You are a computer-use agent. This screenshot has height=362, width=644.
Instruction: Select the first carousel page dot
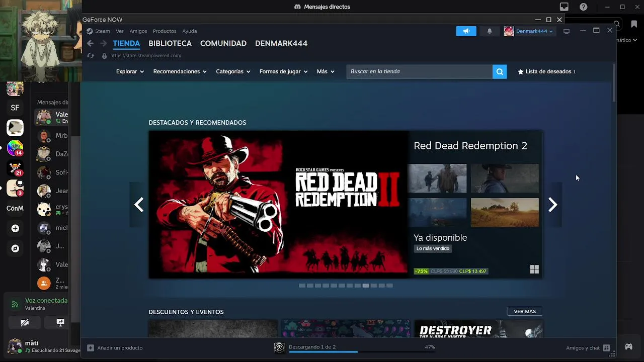click(302, 286)
